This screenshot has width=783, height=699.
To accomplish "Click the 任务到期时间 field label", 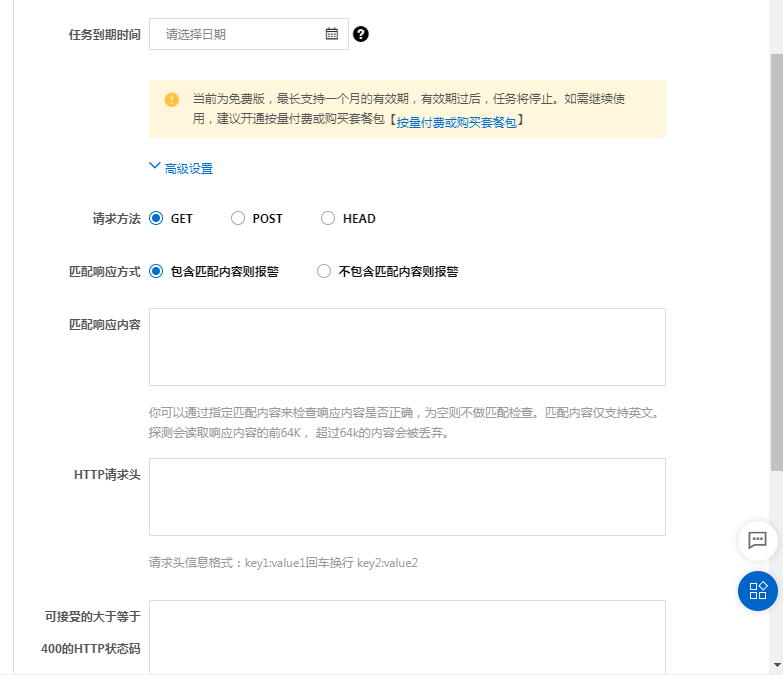I will tap(104, 34).
